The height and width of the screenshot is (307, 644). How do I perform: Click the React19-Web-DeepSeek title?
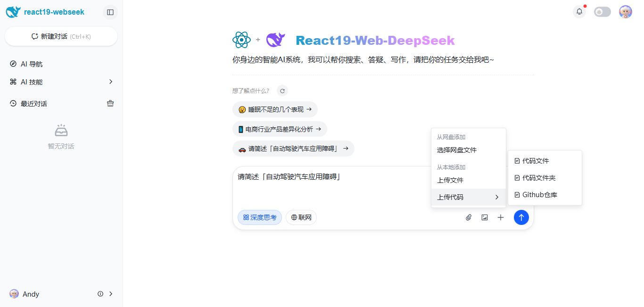(x=375, y=41)
